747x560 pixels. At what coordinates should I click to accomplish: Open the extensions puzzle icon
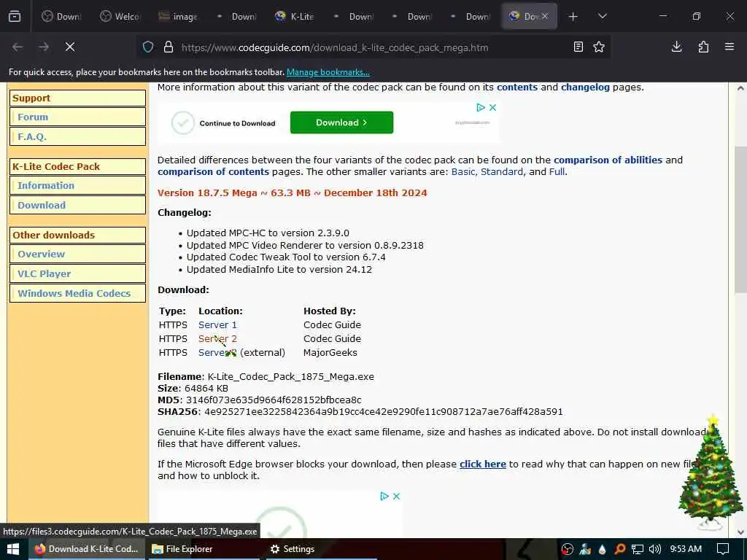[703, 47]
